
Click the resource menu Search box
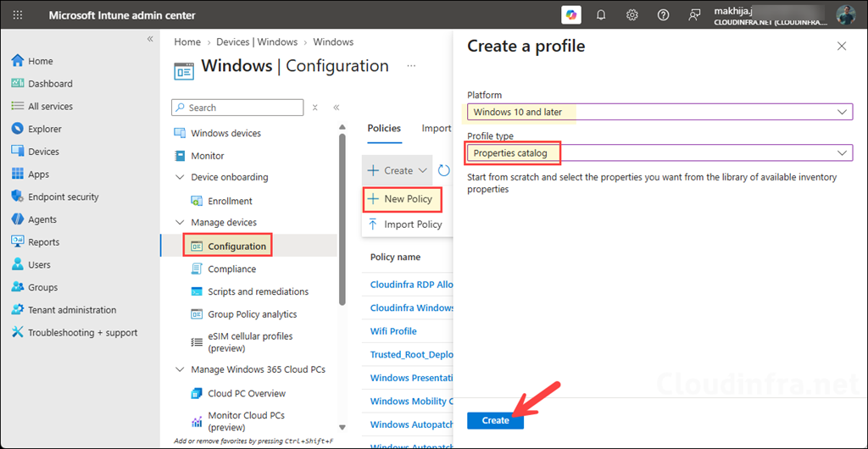click(237, 108)
